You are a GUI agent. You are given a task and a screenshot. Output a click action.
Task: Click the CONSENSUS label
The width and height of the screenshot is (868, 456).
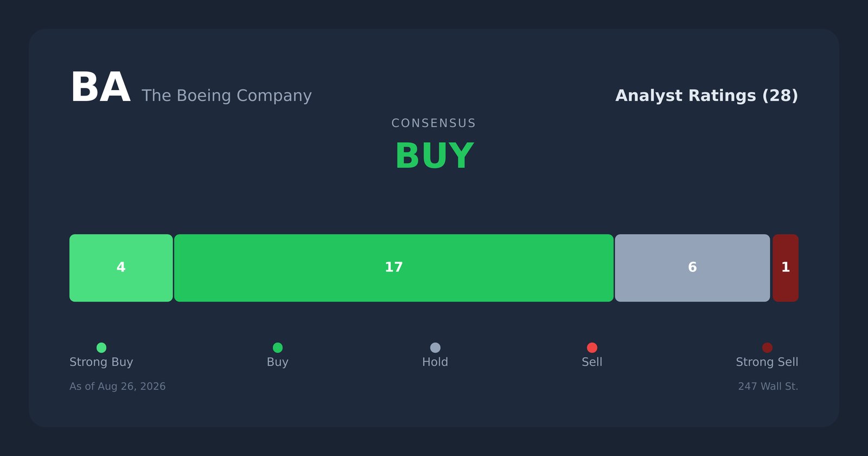[x=434, y=123]
